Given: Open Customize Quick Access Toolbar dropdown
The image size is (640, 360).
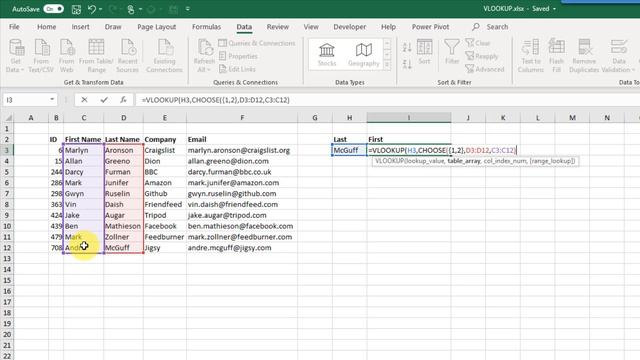Looking at the screenshot, I should point(188,9).
